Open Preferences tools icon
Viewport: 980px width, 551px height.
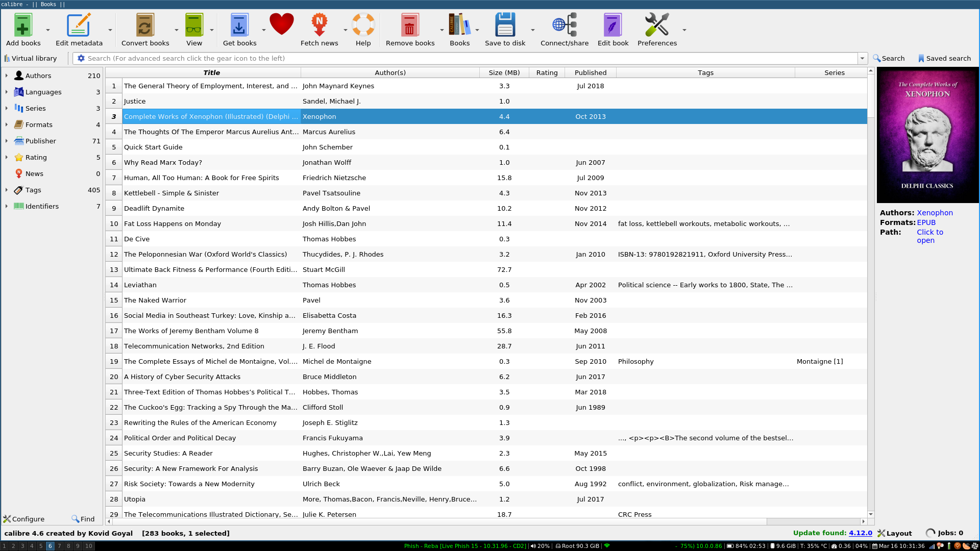pos(657,26)
